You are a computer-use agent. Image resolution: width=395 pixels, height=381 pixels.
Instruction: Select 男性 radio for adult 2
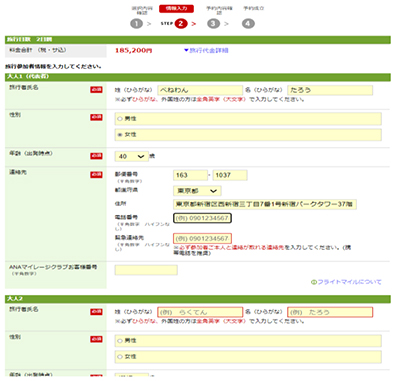pos(120,341)
